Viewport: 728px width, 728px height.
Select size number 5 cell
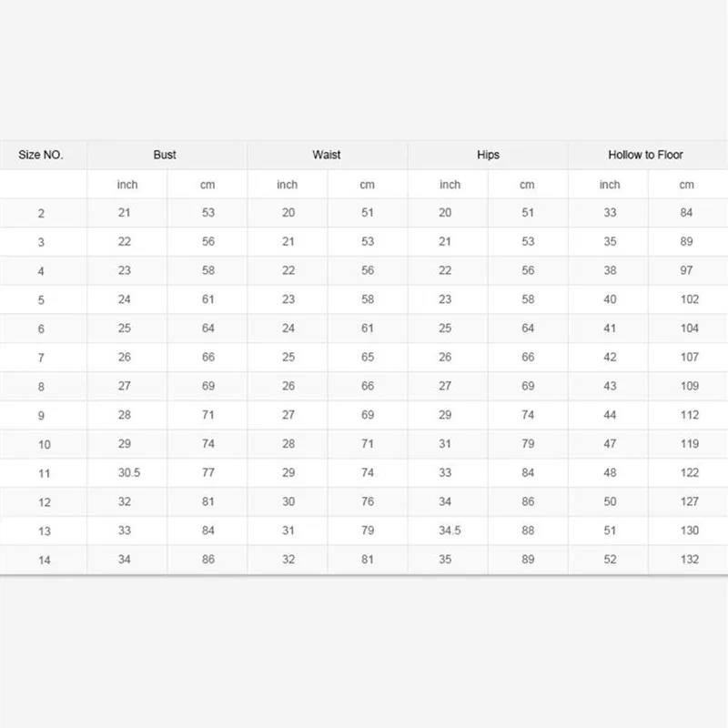41,299
